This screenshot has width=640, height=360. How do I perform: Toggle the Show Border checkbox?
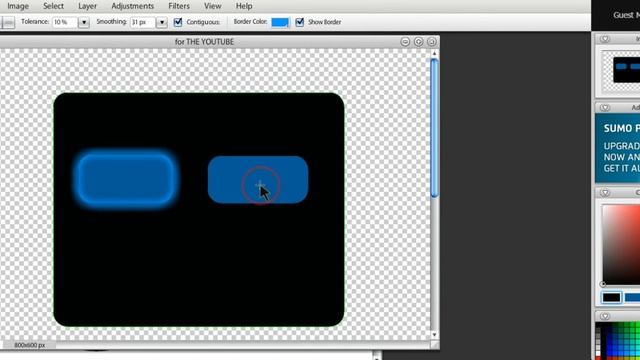pyautogui.click(x=300, y=22)
